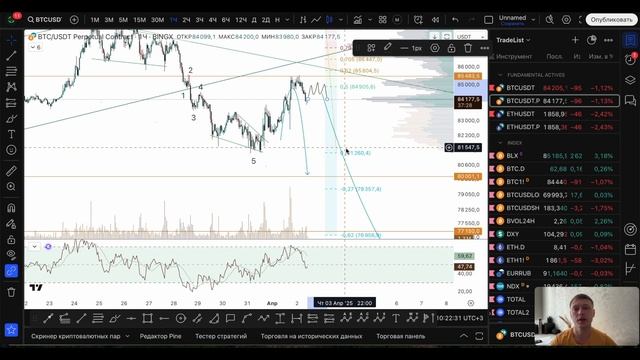Click the favorites star button in the left sidebar
This screenshot has height=360, width=640.
pos(11,329)
